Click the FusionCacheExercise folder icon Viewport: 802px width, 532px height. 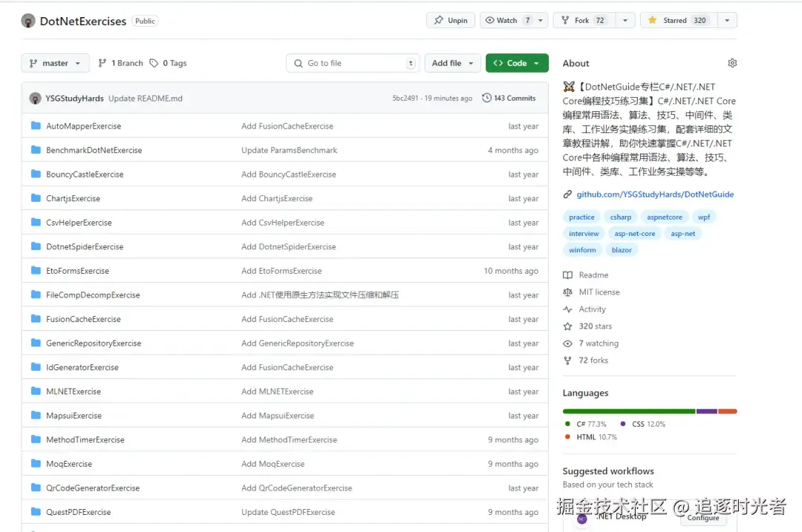click(36, 318)
